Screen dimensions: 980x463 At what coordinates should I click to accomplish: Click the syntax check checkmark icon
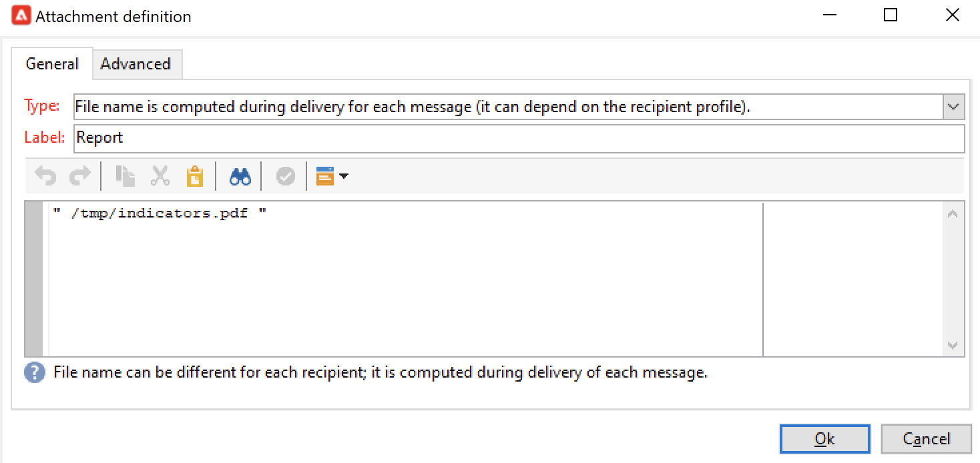[x=286, y=176]
